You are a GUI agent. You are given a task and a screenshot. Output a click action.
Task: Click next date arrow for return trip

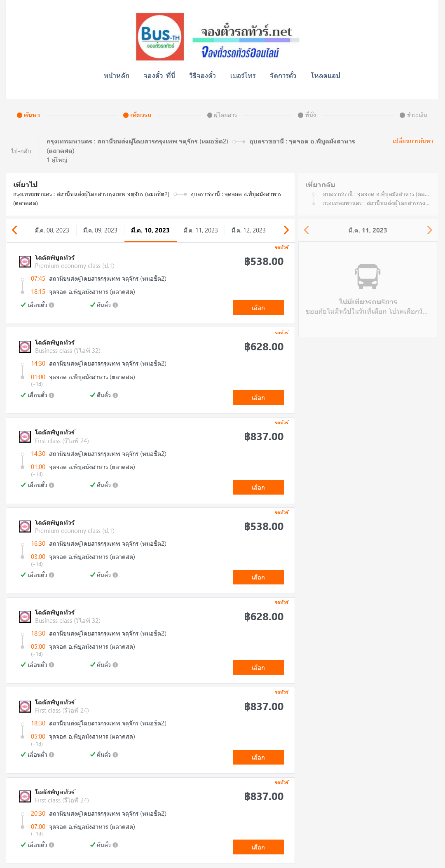pos(429,230)
